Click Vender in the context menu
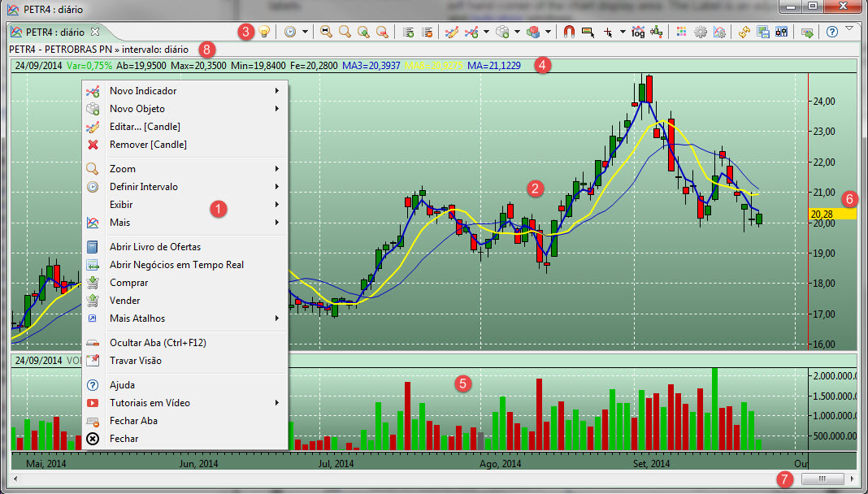 [x=185, y=301]
